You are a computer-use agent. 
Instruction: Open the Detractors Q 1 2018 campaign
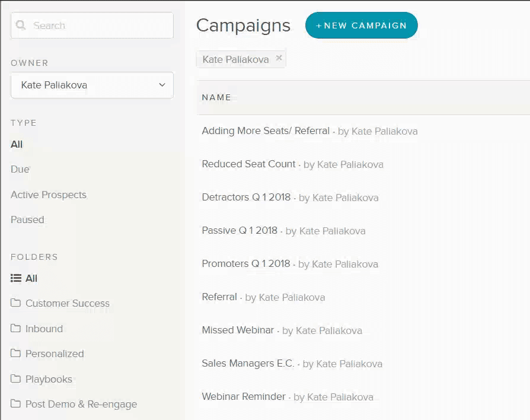pyautogui.click(x=246, y=197)
